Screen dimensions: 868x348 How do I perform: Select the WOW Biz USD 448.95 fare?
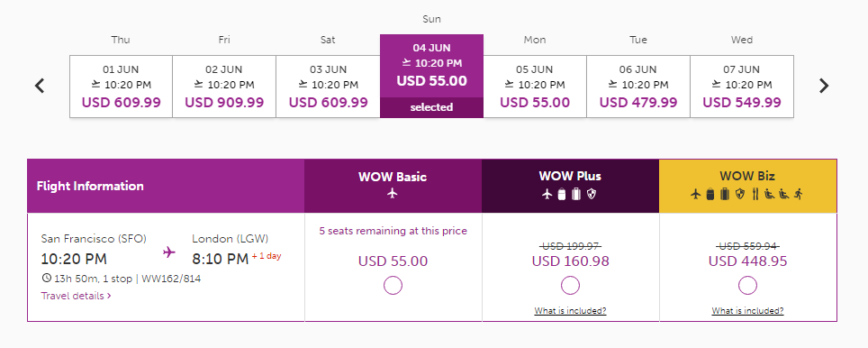(747, 286)
